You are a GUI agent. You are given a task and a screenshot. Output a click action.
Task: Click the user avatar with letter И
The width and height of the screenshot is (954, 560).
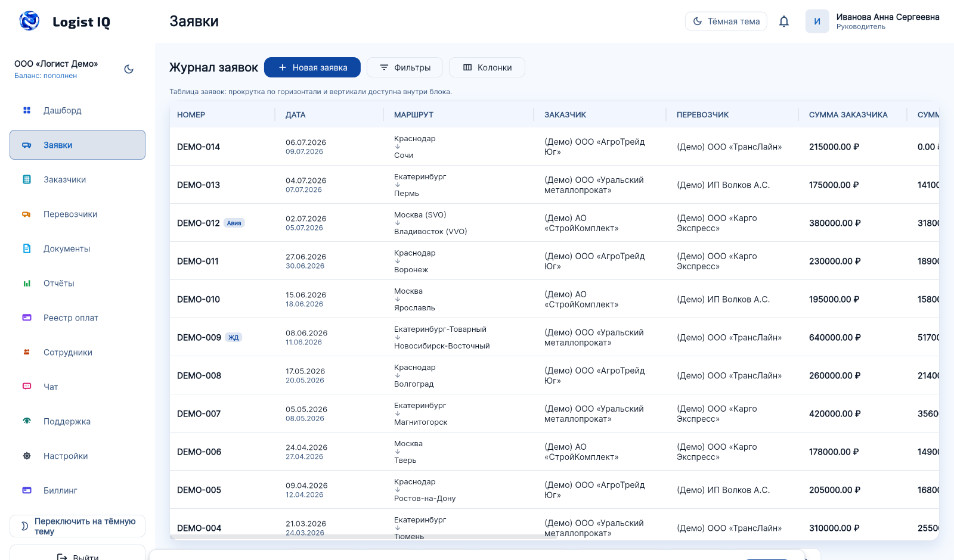click(817, 21)
